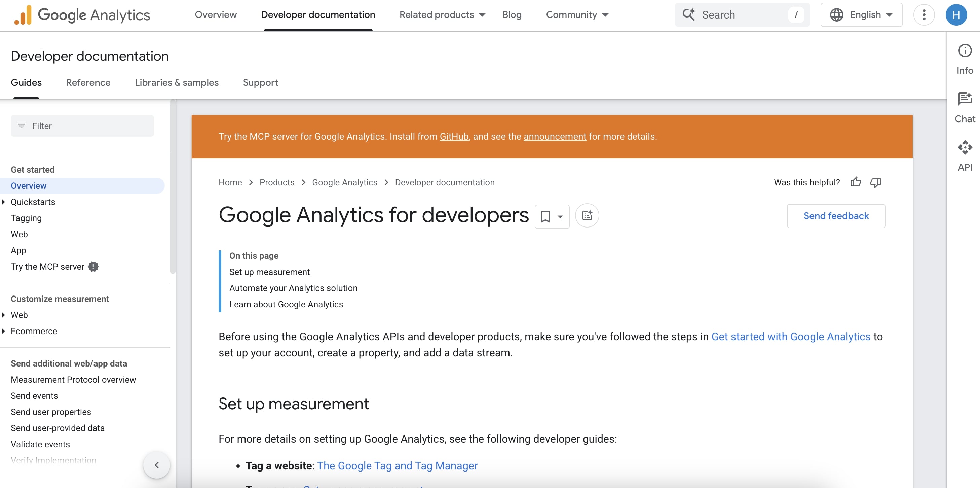Open the H user account avatar
This screenshot has height=488, width=980.
[x=956, y=15]
